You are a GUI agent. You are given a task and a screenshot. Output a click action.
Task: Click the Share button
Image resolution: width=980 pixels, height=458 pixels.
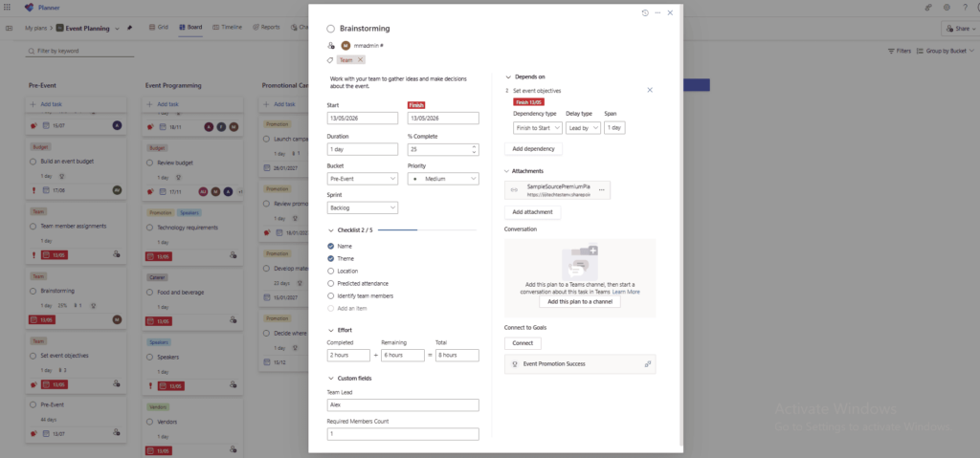point(959,29)
